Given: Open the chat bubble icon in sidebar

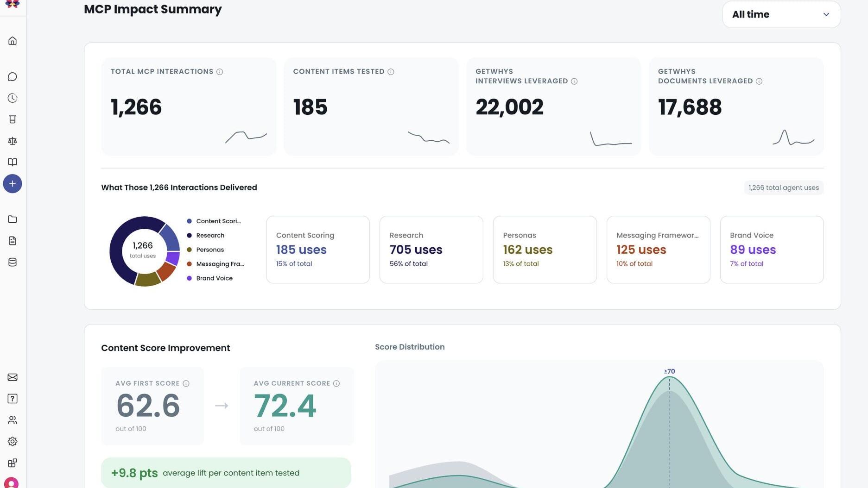Looking at the screenshot, I should [13, 76].
